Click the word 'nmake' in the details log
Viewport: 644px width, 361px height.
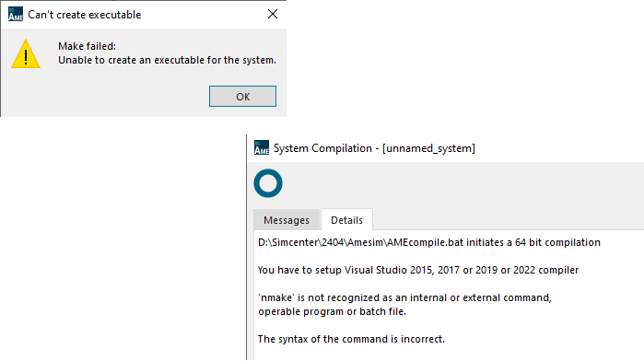point(276,297)
